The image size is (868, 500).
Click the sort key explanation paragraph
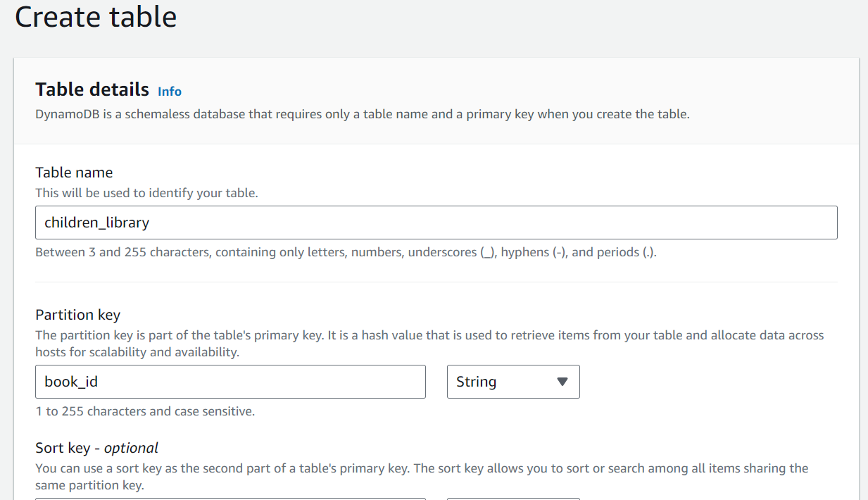[x=421, y=476]
